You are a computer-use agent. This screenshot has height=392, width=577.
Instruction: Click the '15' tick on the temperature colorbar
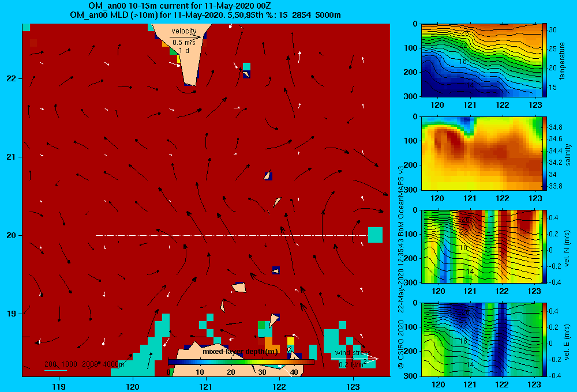click(x=553, y=88)
